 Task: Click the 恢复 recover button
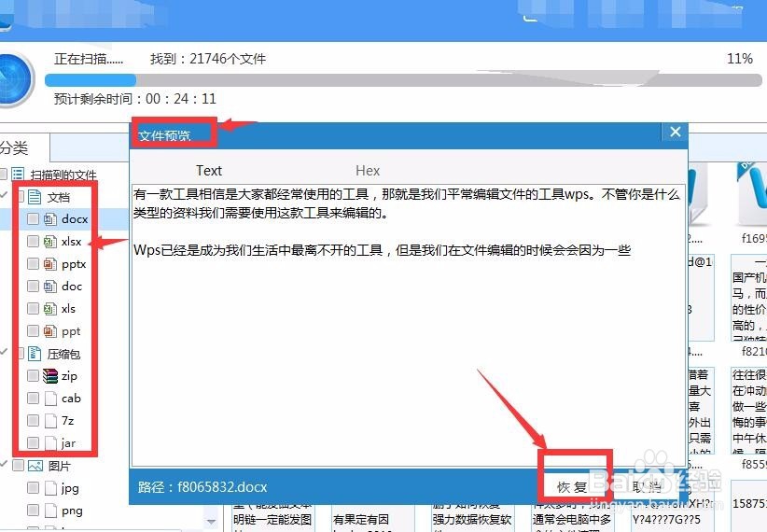[572, 487]
